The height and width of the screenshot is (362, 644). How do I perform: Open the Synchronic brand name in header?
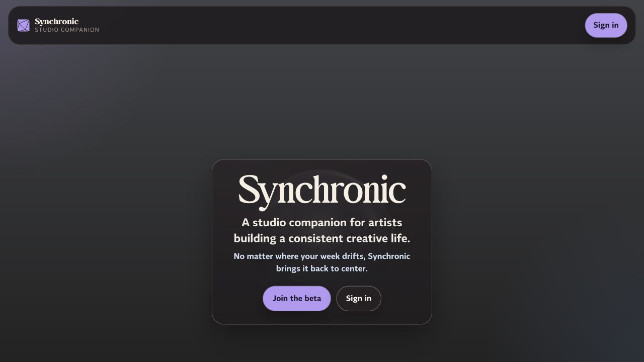pyautogui.click(x=56, y=22)
